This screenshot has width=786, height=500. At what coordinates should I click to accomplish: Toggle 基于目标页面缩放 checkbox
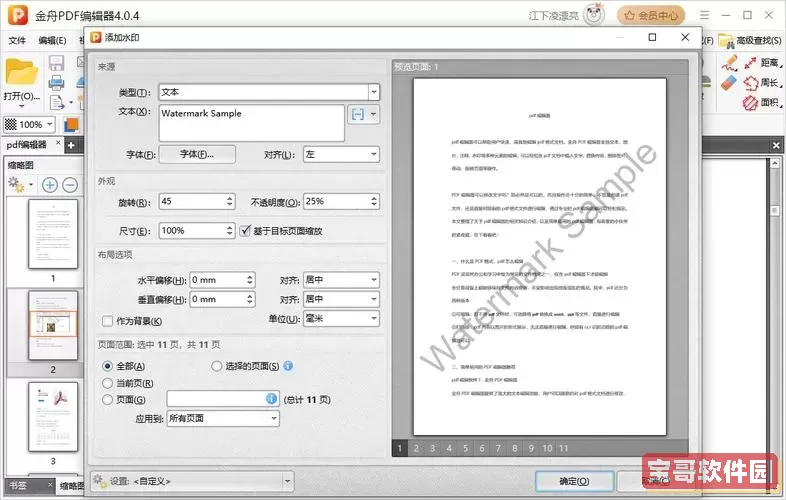click(245, 231)
